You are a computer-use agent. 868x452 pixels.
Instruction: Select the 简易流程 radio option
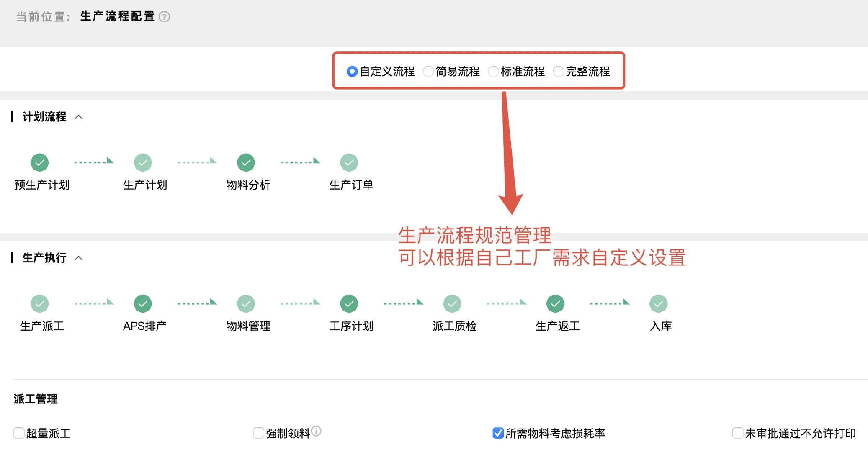(x=428, y=71)
